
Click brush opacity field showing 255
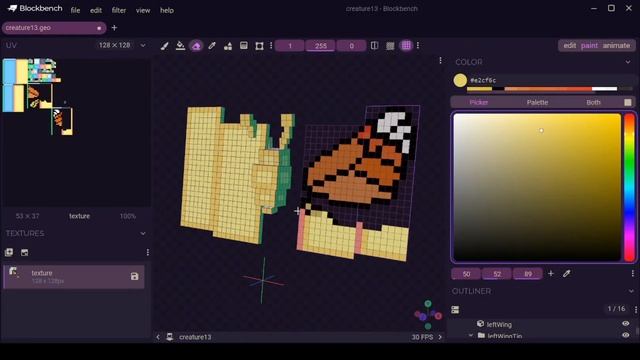321,46
